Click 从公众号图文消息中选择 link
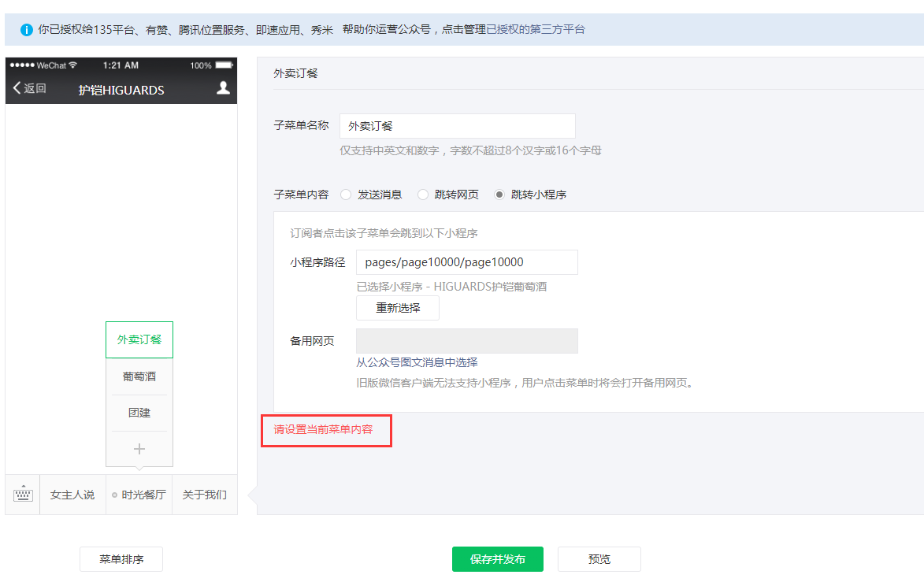 point(417,362)
